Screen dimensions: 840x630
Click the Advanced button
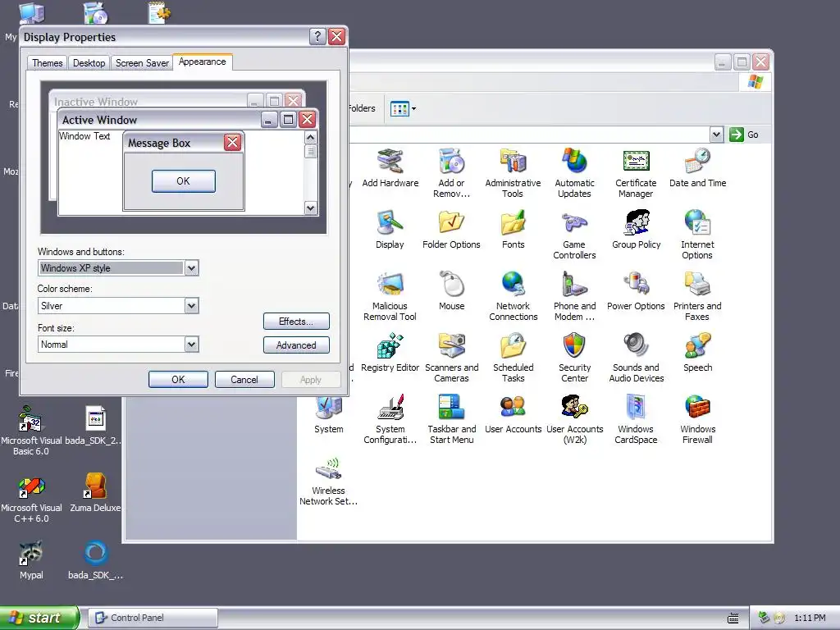(296, 345)
